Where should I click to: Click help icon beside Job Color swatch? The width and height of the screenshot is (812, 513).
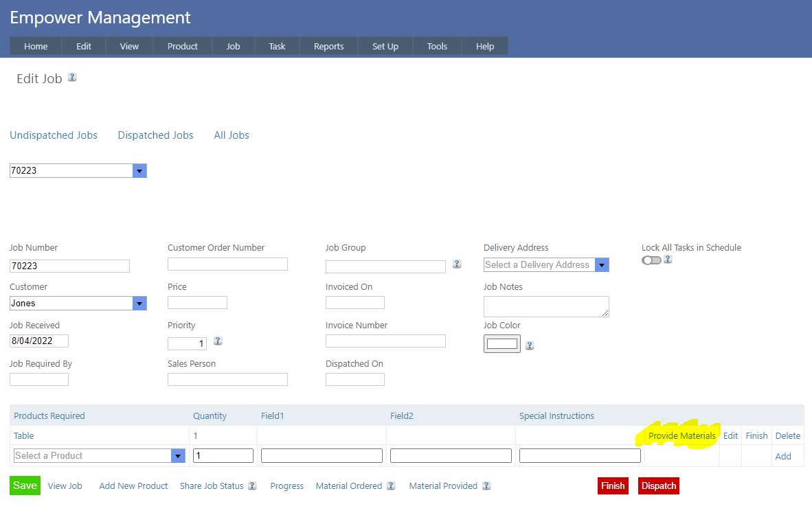[x=530, y=345]
